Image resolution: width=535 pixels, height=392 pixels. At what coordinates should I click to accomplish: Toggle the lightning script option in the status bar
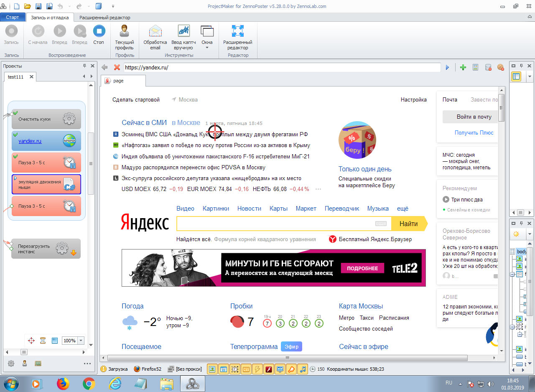pos(257,369)
